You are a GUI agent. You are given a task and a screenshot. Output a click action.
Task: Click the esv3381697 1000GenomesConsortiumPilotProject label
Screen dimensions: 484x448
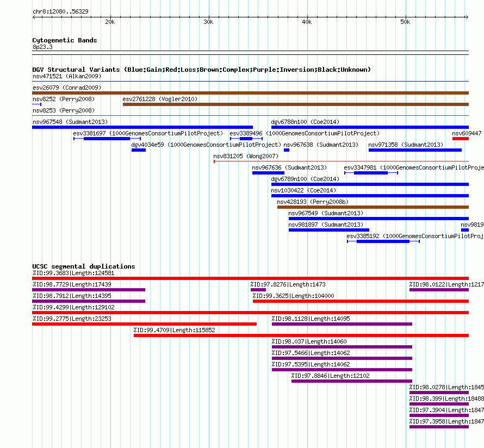point(148,133)
